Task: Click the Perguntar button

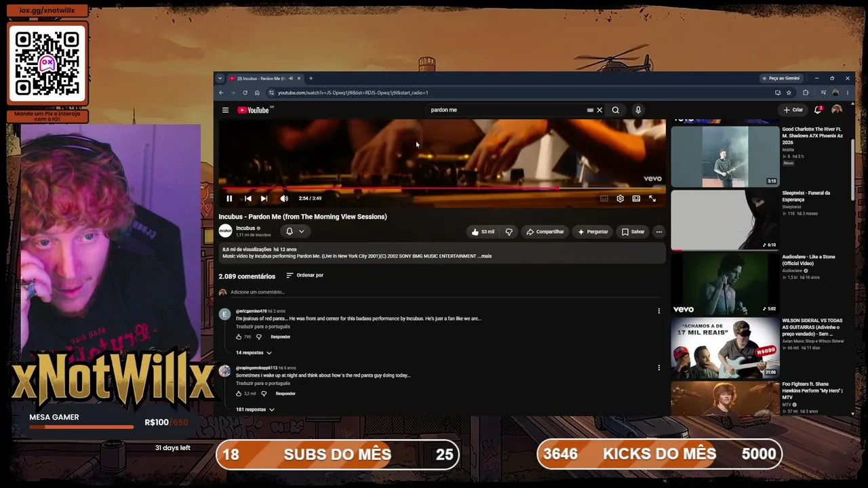Action: (593, 232)
